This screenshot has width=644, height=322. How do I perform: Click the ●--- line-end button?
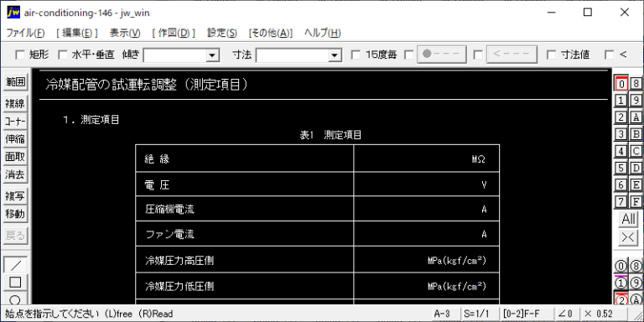point(442,55)
